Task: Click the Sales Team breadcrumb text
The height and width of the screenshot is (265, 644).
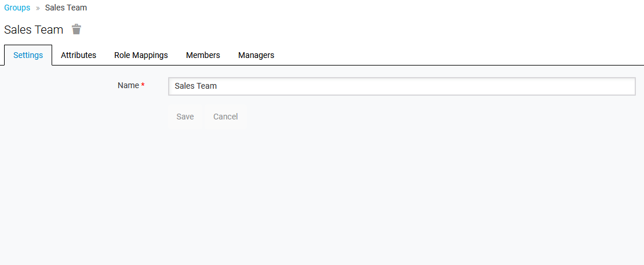Action: coord(66,8)
